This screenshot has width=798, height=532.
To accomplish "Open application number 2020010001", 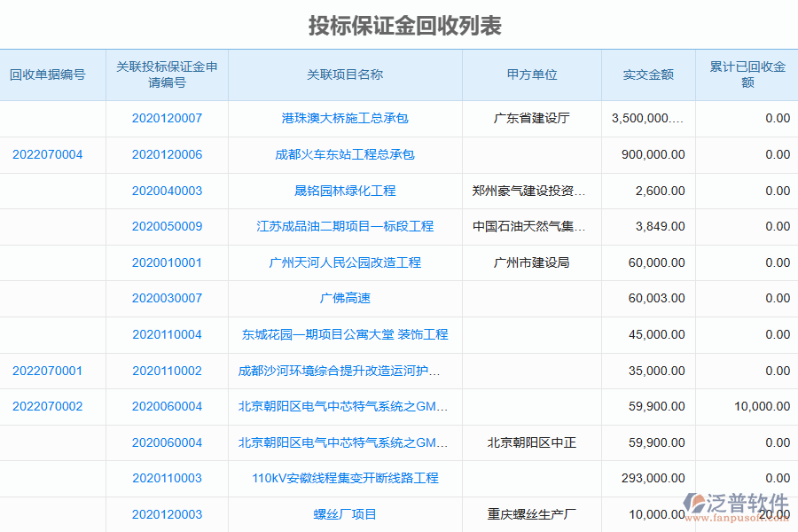I will (x=167, y=262).
